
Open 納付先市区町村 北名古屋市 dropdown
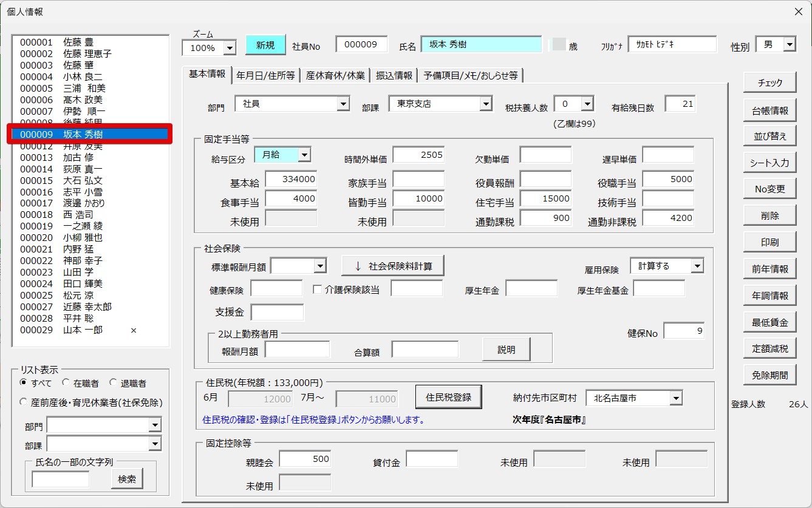(x=676, y=398)
